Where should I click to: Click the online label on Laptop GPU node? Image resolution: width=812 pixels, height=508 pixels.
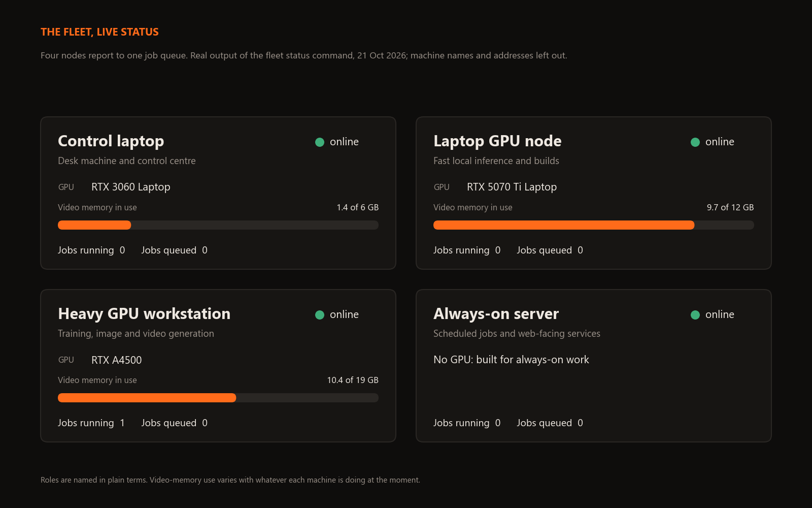click(x=720, y=142)
